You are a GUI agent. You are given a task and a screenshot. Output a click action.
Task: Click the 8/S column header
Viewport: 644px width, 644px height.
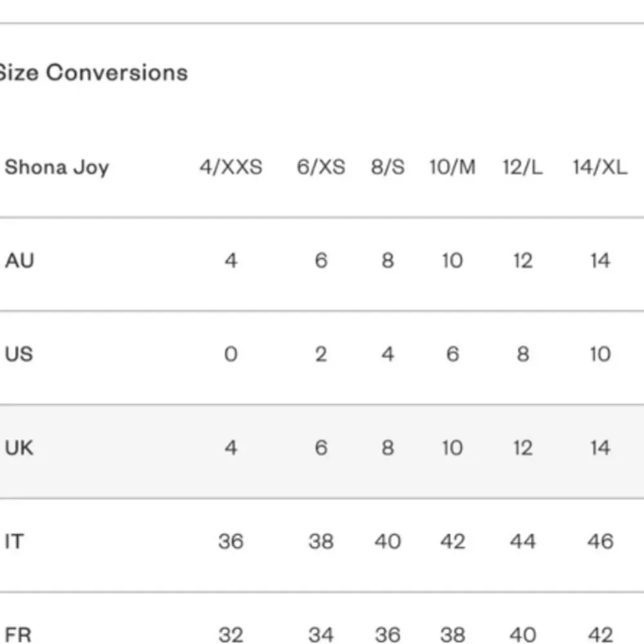(x=388, y=167)
